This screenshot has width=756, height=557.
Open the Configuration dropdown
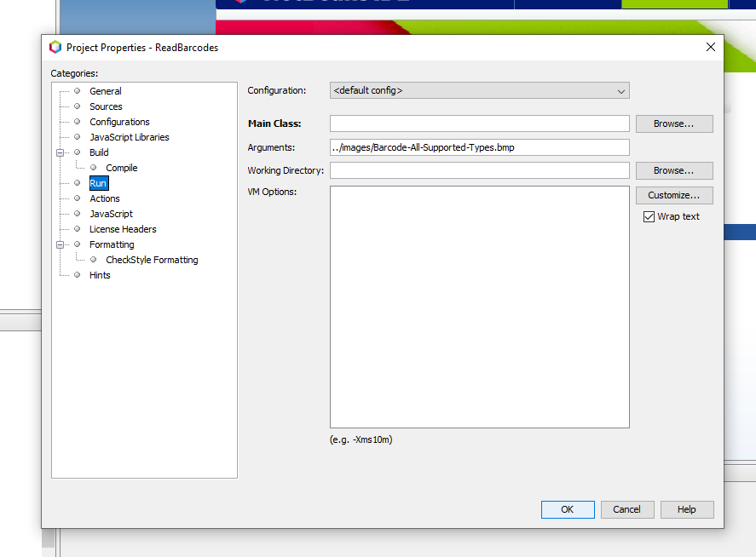[621, 90]
